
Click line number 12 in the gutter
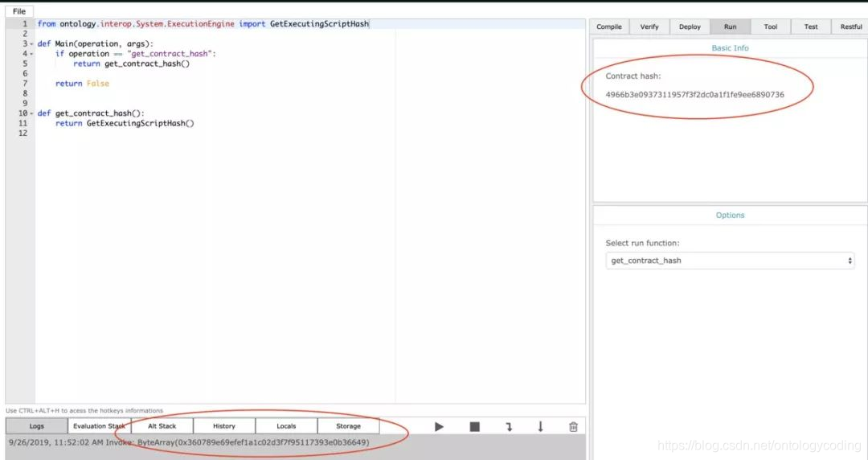(23, 133)
